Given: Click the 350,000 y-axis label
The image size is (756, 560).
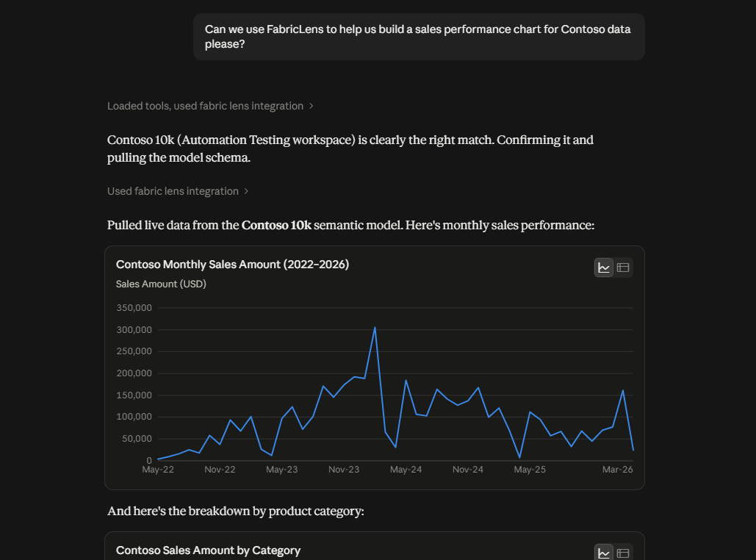Looking at the screenshot, I should (134, 308).
